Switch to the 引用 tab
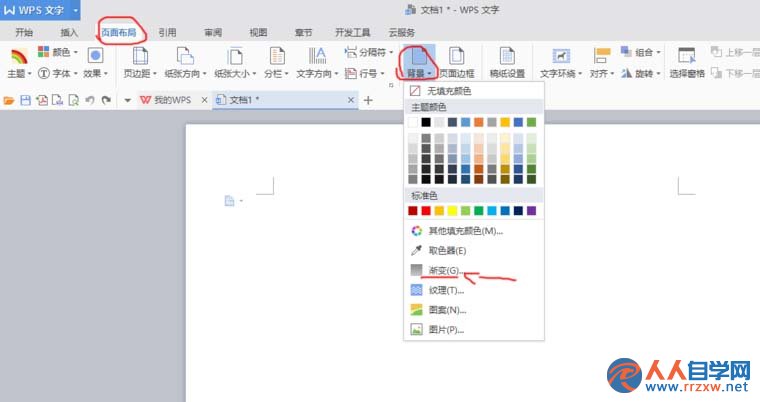760x402 pixels. (167, 32)
